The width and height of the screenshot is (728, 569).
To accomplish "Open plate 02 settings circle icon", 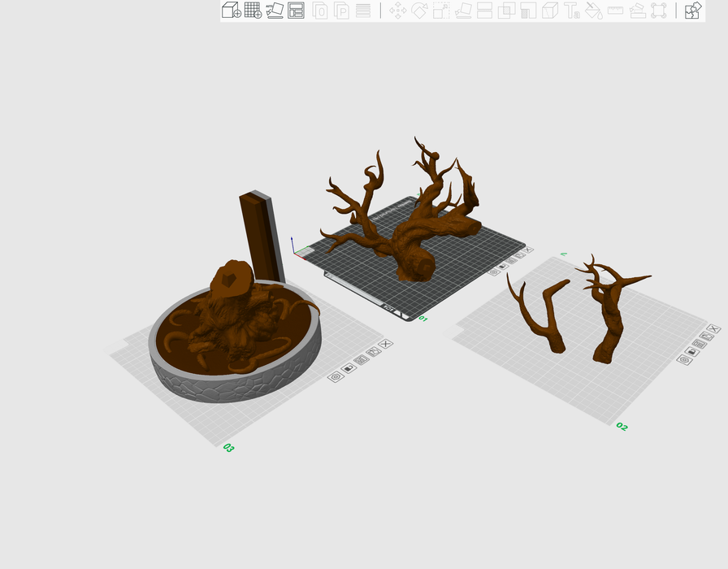I will 684,359.
